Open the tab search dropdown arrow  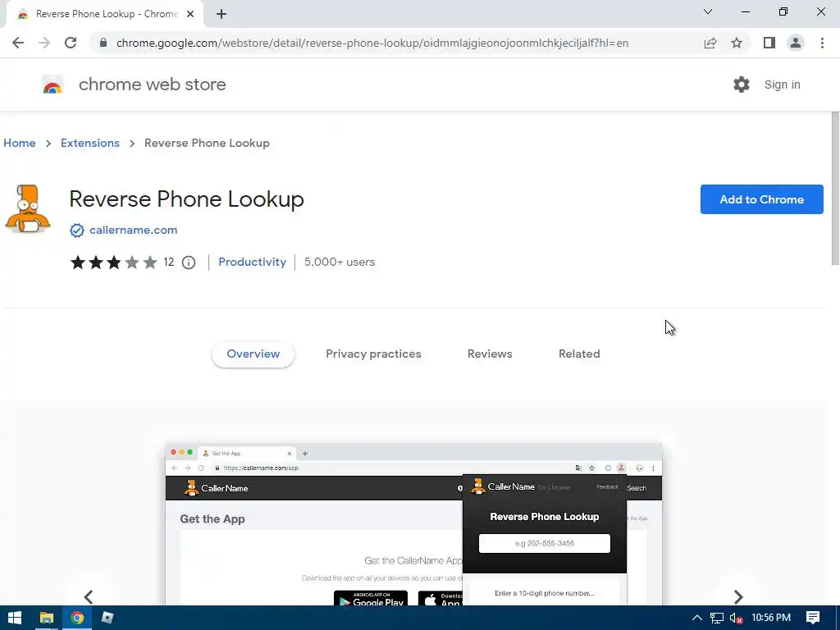point(708,11)
